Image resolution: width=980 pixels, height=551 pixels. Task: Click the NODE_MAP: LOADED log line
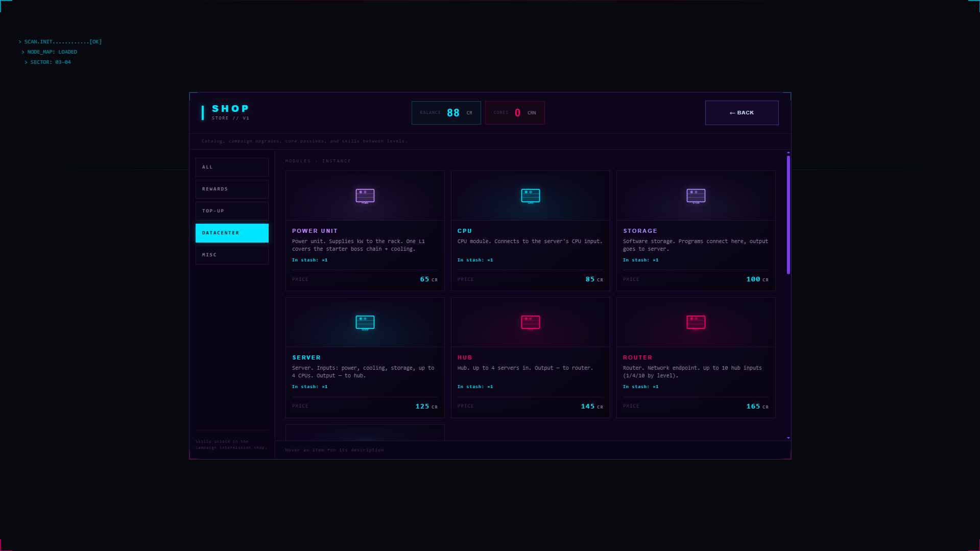coord(50,52)
